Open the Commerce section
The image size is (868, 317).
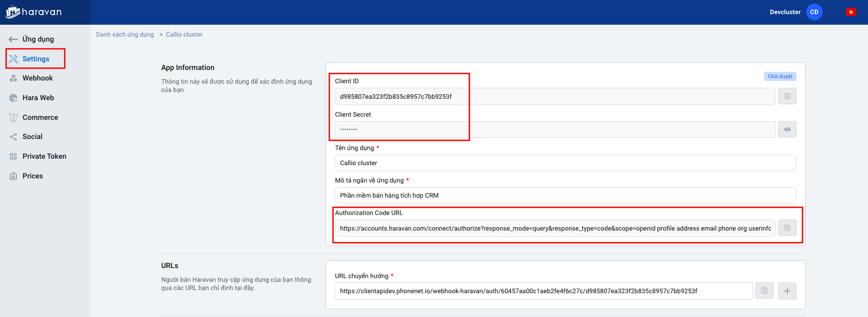(40, 118)
